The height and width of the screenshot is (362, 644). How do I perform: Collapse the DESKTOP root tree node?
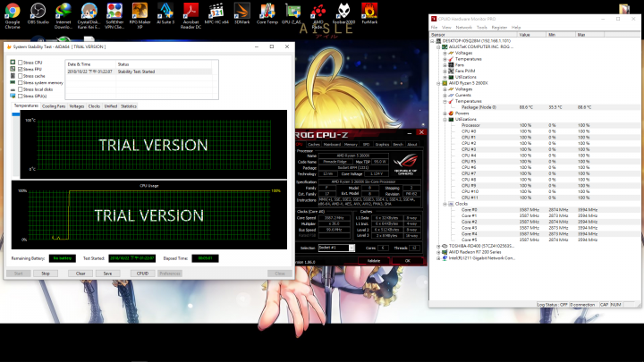[x=432, y=41]
